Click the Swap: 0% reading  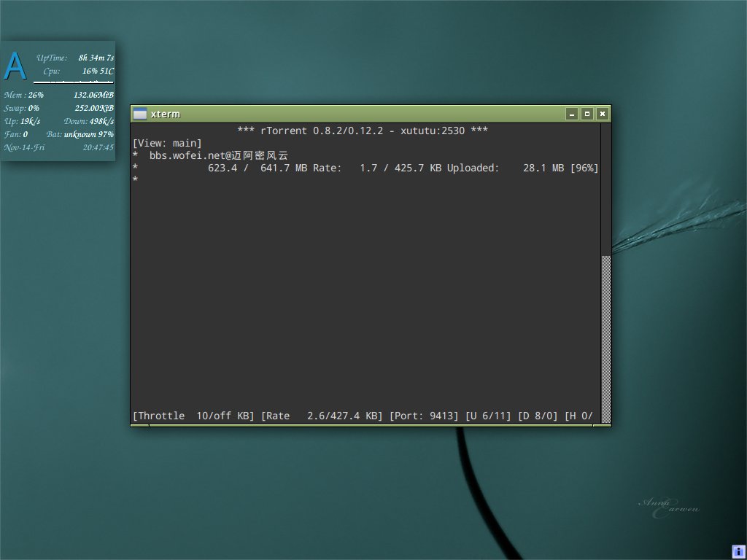tap(21, 108)
